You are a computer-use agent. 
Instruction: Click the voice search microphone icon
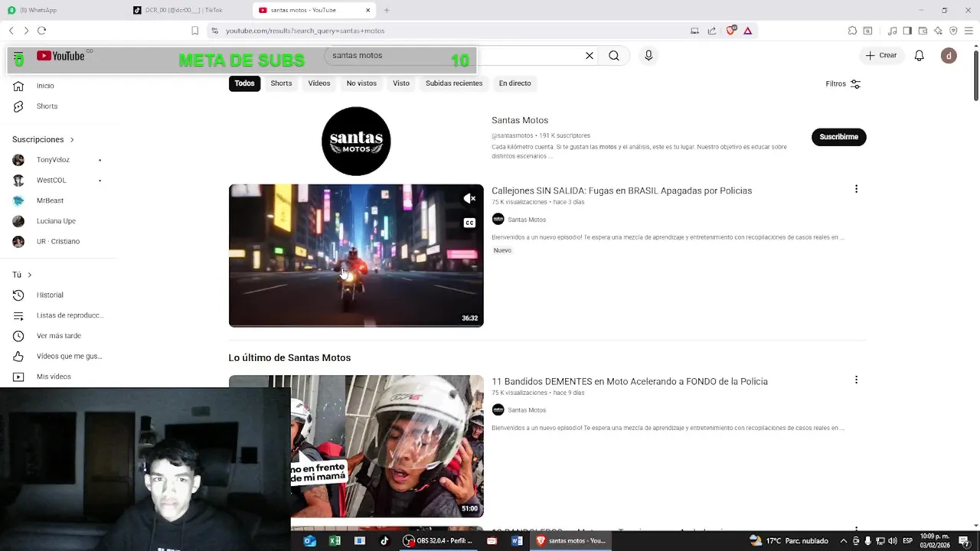click(648, 56)
